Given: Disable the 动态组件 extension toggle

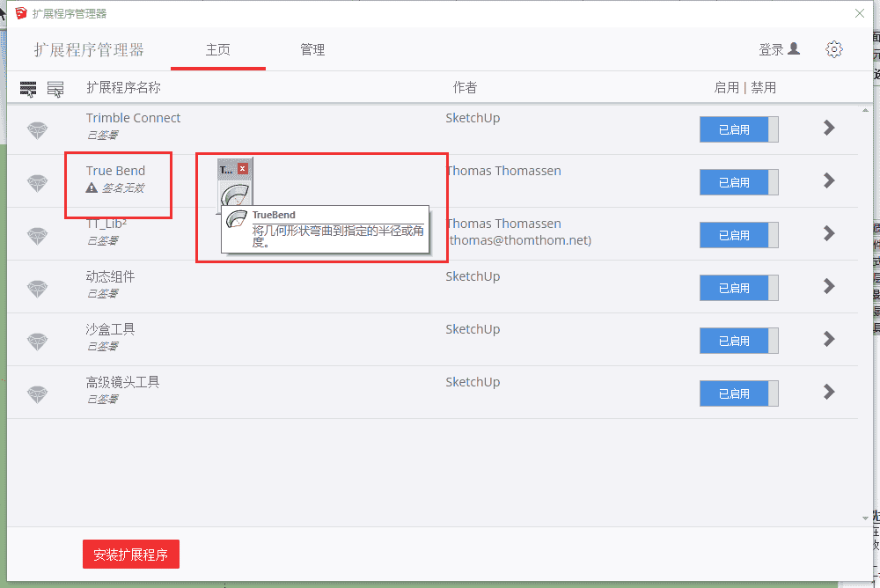Looking at the screenshot, I should pos(738,288).
